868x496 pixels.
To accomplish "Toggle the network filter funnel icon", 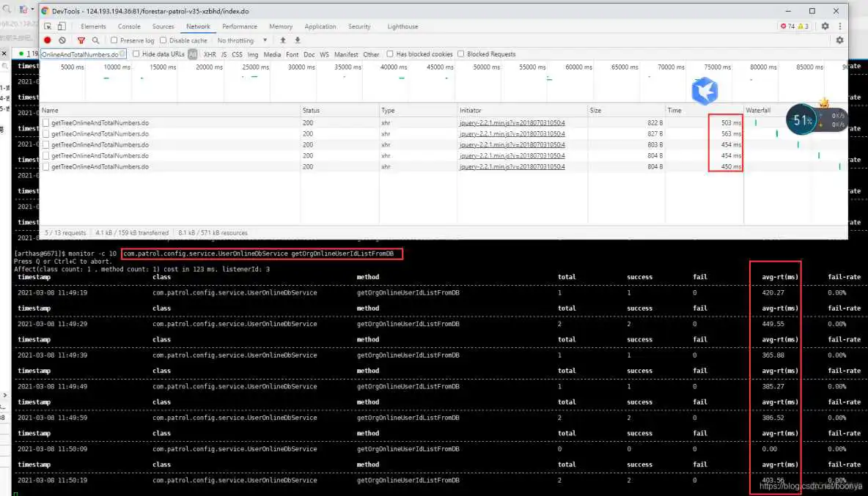I will [x=81, y=40].
